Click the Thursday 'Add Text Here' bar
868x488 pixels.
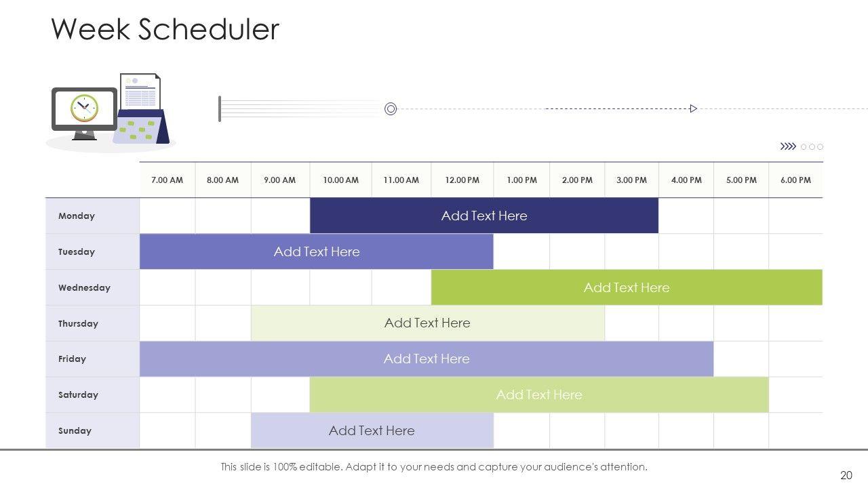point(427,323)
